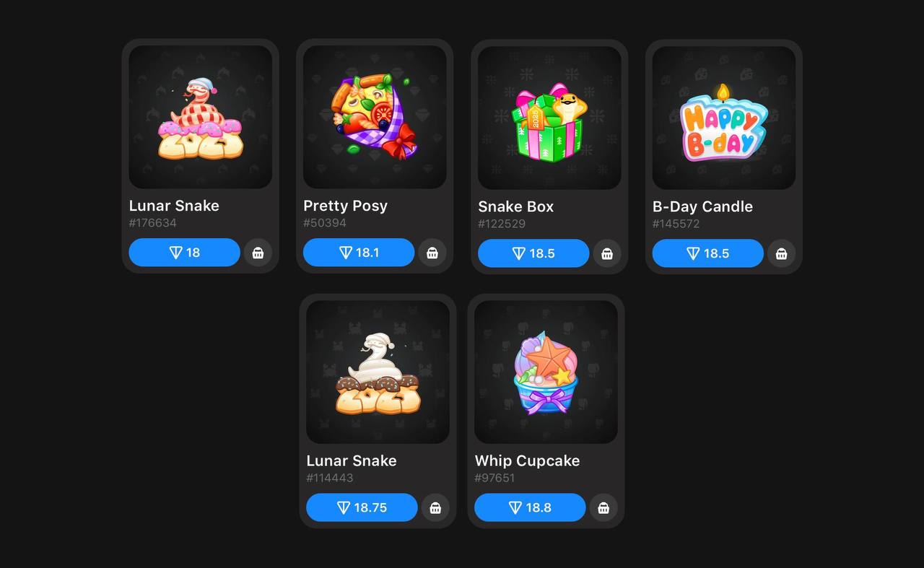Viewport: 924px width, 568px height.
Task: Open the Whip Cupcake starfish image
Action: 546,372
